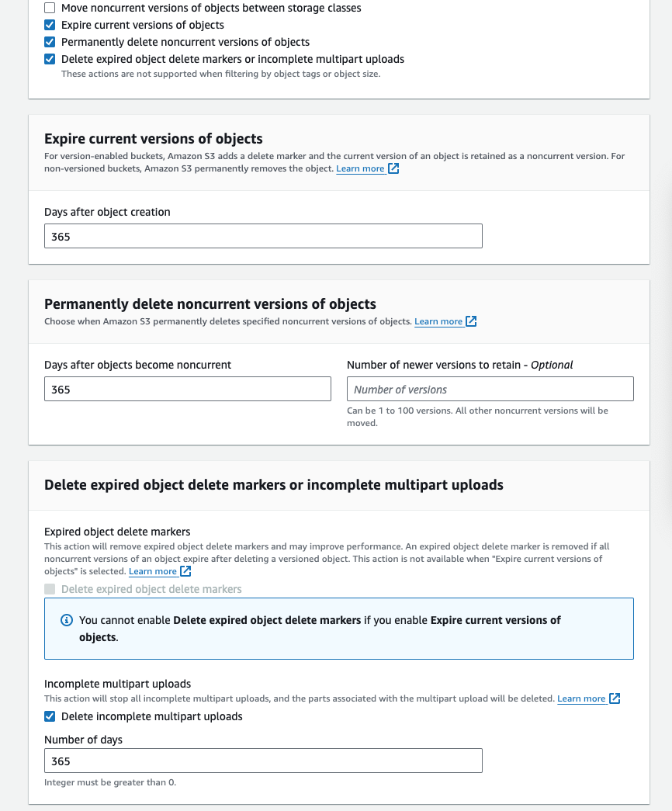672x811 pixels.
Task: Click the info icon in the blue alert box
Action: [67, 620]
